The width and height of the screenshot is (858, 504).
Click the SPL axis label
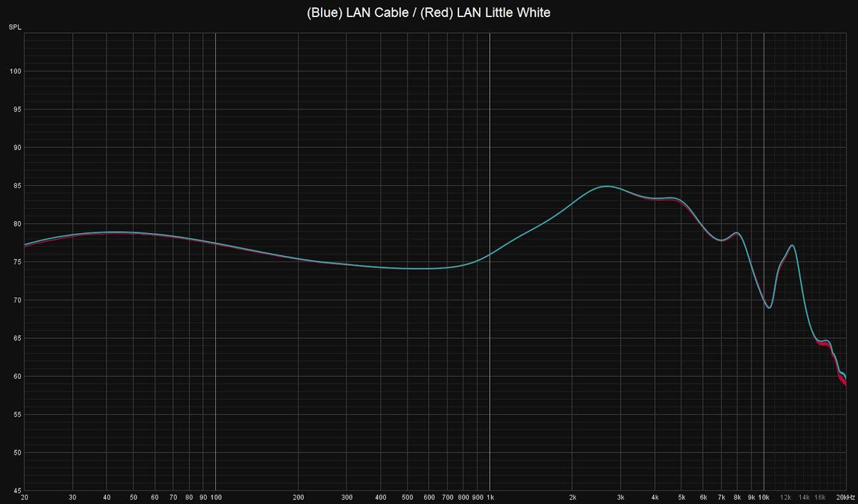point(14,27)
